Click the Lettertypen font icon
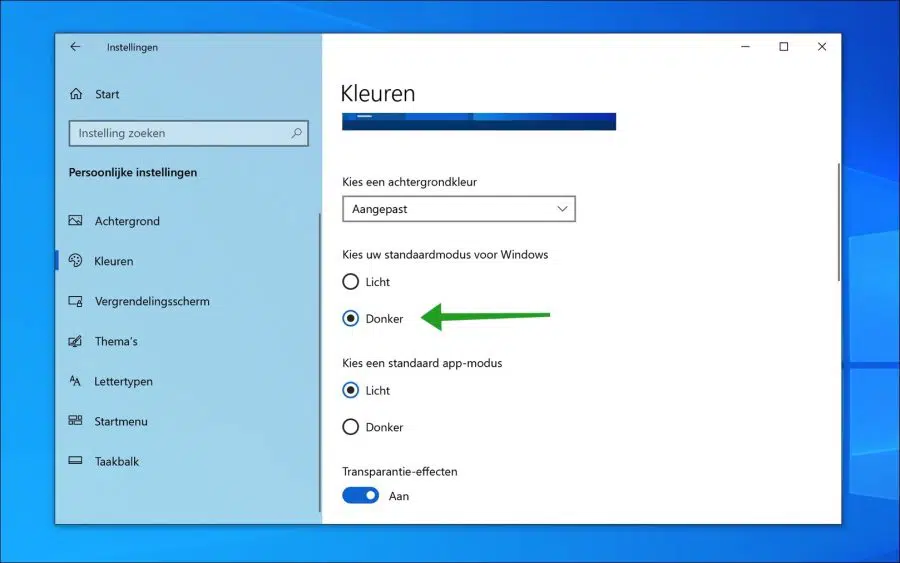Image resolution: width=900 pixels, height=563 pixels. (x=75, y=380)
